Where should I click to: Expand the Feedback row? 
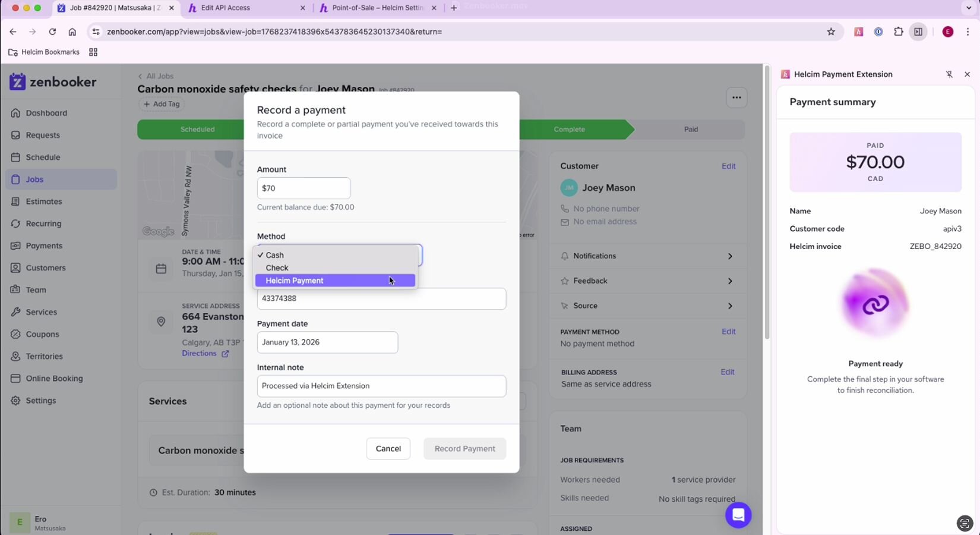(x=647, y=281)
